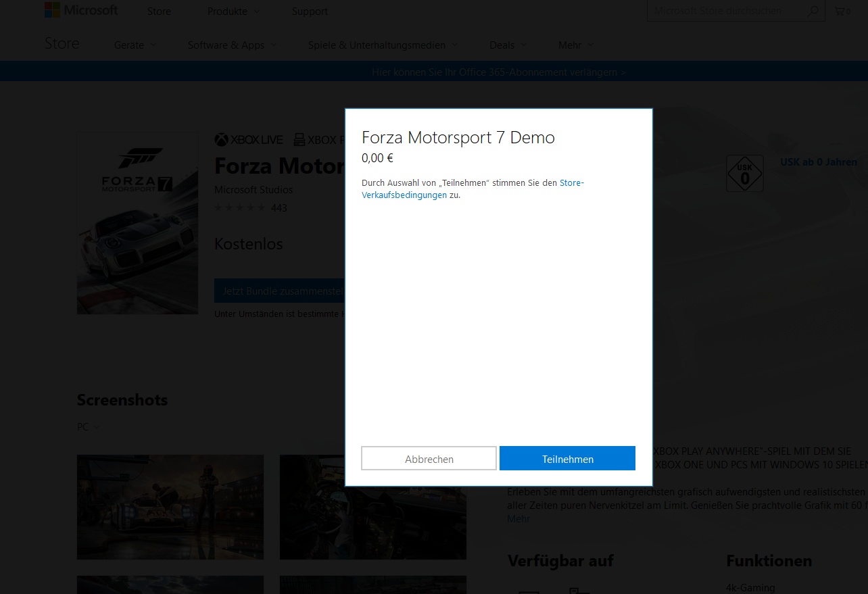Open the shopping cart icon

(842, 11)
